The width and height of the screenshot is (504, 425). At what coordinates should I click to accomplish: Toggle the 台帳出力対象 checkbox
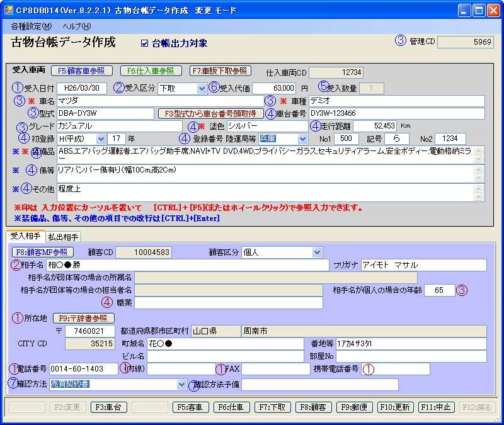coord(145,44)
